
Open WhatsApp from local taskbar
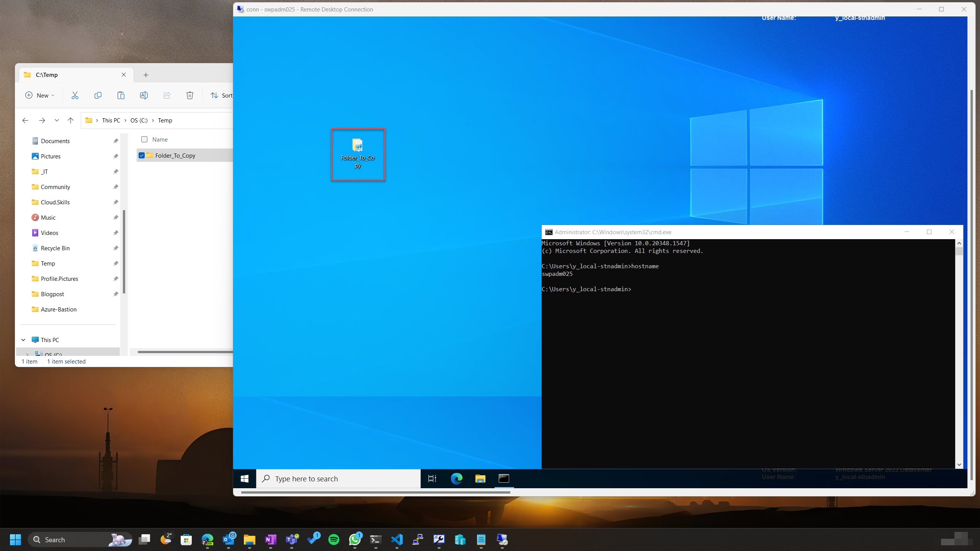(x=355, y=540)
